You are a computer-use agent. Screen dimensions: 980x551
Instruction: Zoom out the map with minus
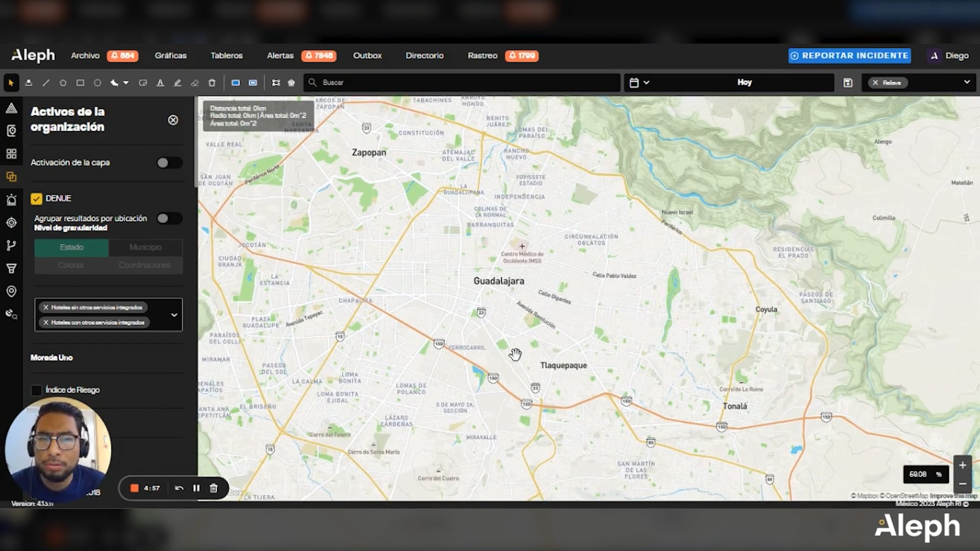(962, 484)
